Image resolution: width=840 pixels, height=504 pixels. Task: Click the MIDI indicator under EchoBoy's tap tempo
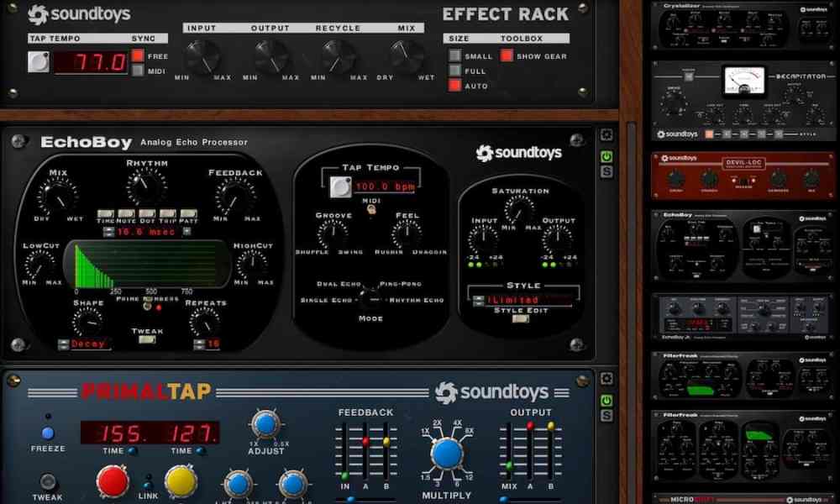coord(370,207)
